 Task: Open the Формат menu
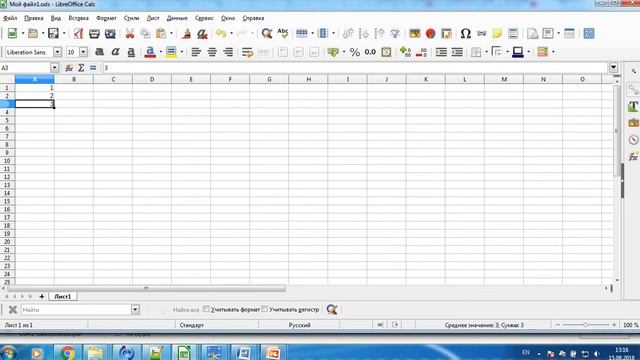(106, 18)
